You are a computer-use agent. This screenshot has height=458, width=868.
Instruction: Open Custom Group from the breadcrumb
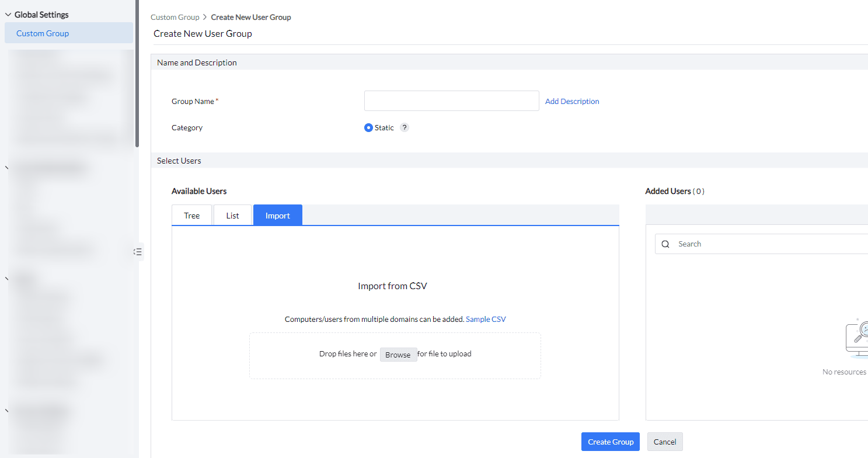pyautogui.click(x=175, y=17)
